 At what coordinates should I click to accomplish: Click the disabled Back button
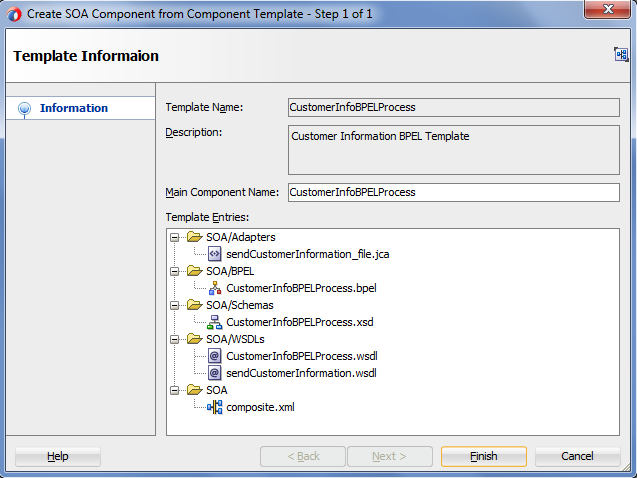[303, 456]
